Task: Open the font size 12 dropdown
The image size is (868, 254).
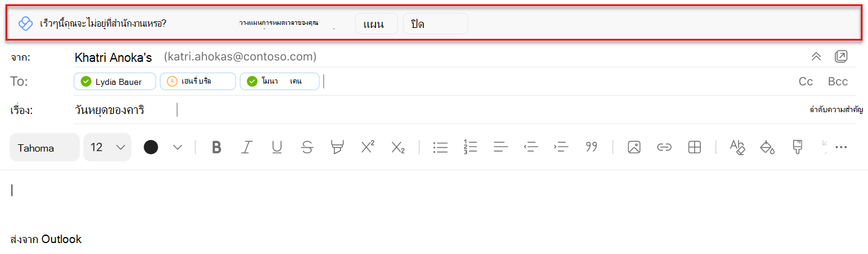Action: (x=107, y=147)
